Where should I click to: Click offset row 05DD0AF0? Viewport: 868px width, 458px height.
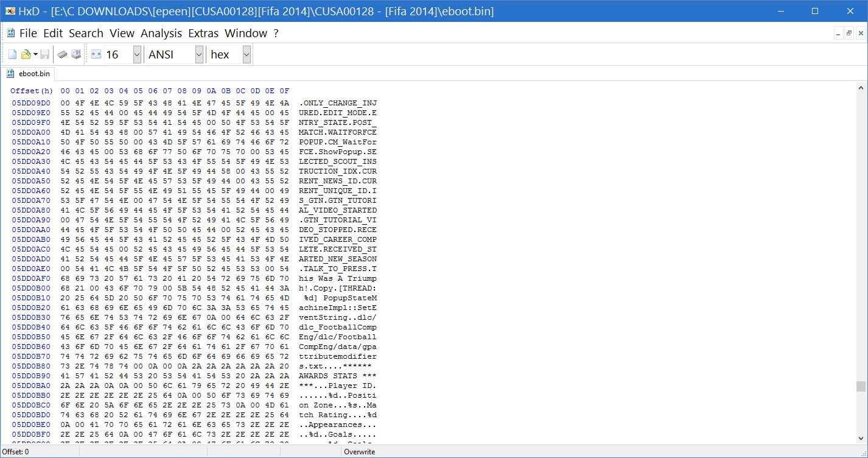point(31,278)
